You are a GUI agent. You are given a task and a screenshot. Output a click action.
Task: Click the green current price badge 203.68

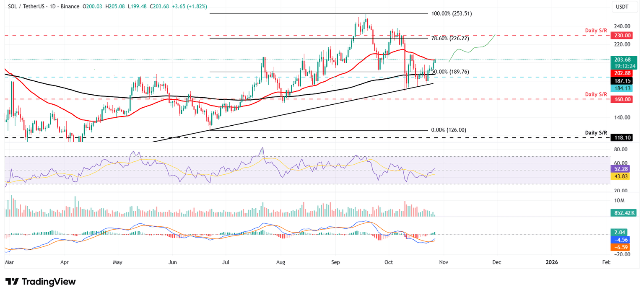click(622, 60)
